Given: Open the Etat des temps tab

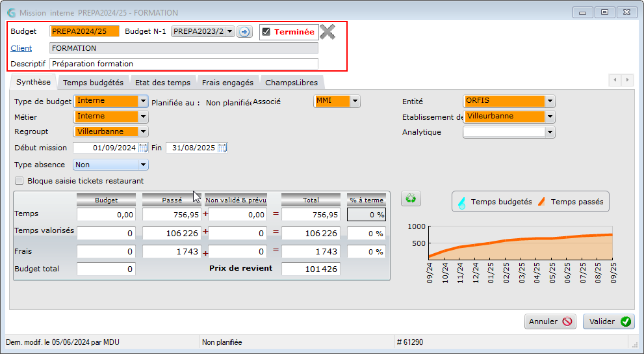Looking at the screenshot, I should pyautogui.click(x=162, y=82).
